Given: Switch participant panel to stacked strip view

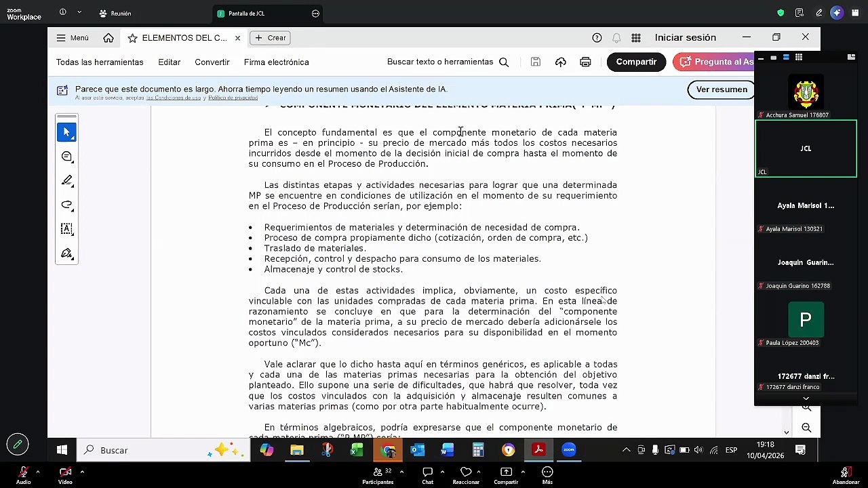Looking at the screenshot, I should coord(786,58).
